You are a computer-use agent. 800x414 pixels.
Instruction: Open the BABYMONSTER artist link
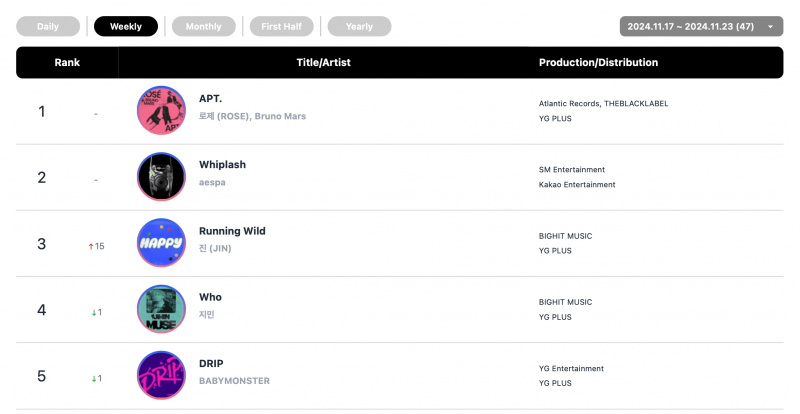[x=234, y=381]
